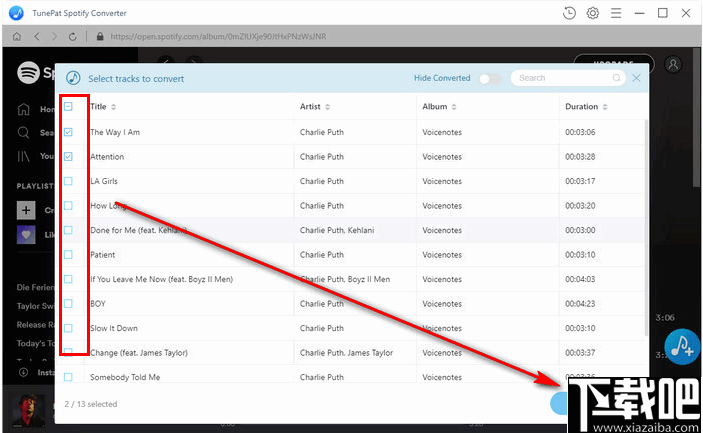This screenshot has width=703, height=433.
Task: Click the search magnifier in dialog
Action: (616, 78)
